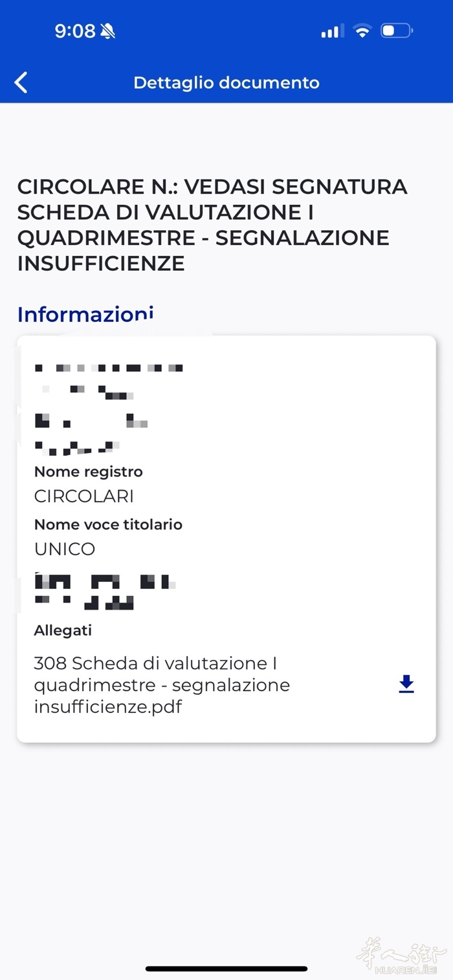Tap the Allegati section label
453x980 pixels.
click(x=63, y=630)
